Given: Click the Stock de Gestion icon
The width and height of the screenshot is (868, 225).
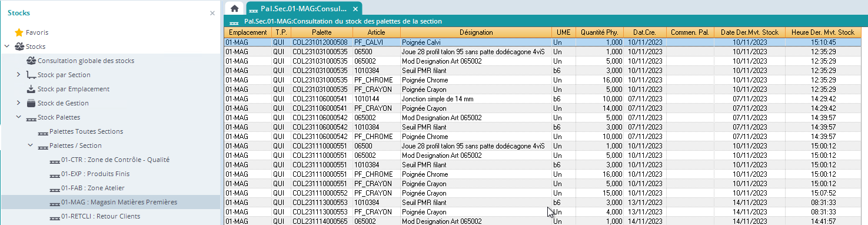Looking at the screenshot, I should (x=31, y=103).
